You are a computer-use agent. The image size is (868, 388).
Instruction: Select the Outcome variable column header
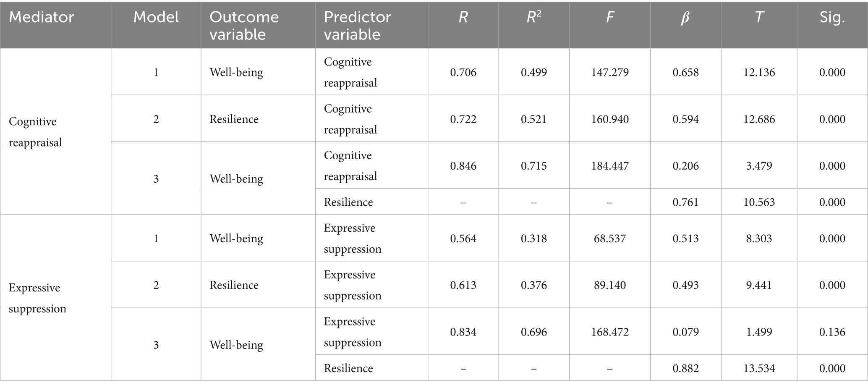244,26
